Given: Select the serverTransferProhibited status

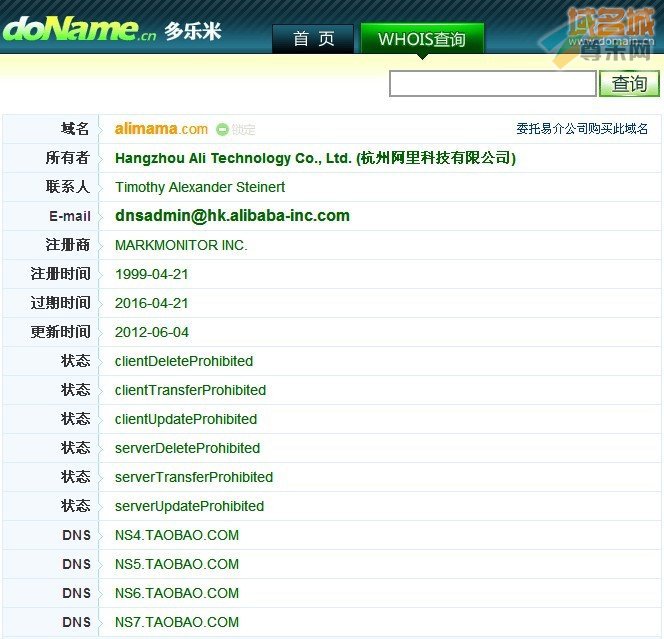Looking at the screenshot, I should pyautogui.click(x=194, y=477).
